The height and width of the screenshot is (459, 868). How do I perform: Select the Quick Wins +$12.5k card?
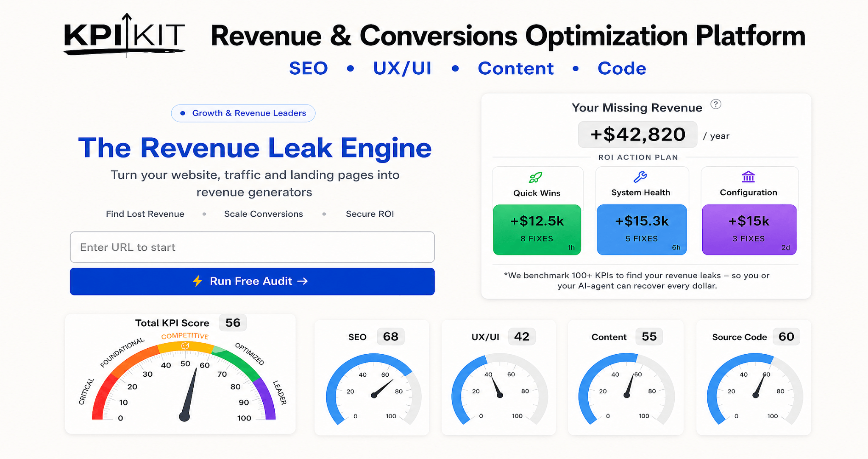pos(537,229)
